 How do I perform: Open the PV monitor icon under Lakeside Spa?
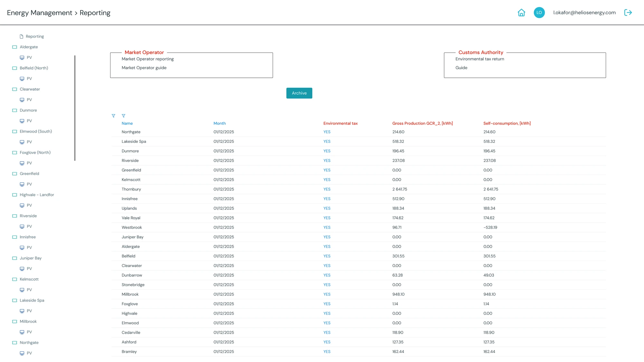22,311
